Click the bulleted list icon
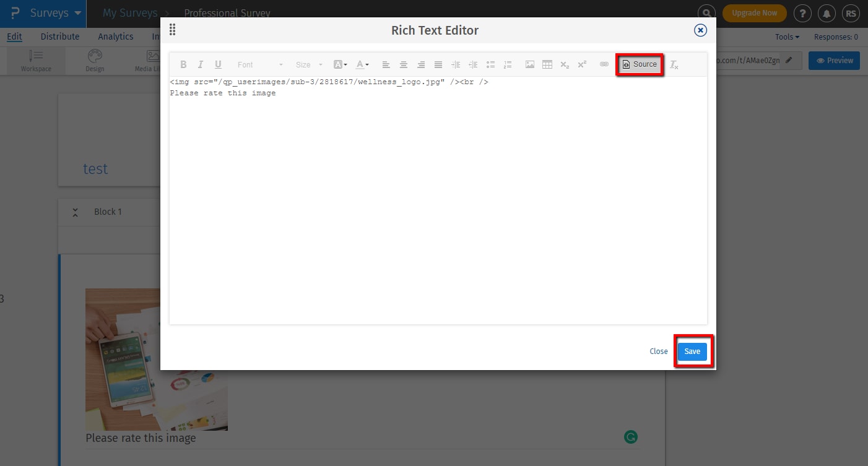Viewport: 868px width, 466px height. (490, 64)
